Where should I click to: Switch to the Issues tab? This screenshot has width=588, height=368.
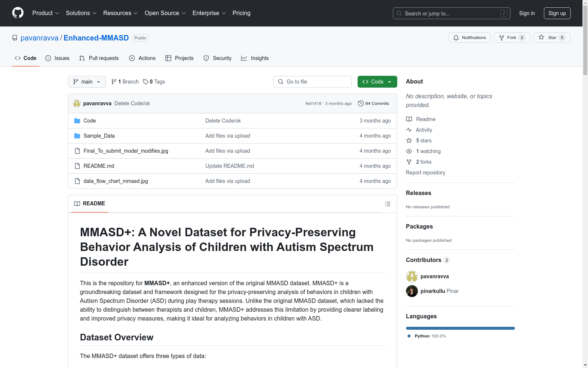pyautogui.click(x=57, y=58)
